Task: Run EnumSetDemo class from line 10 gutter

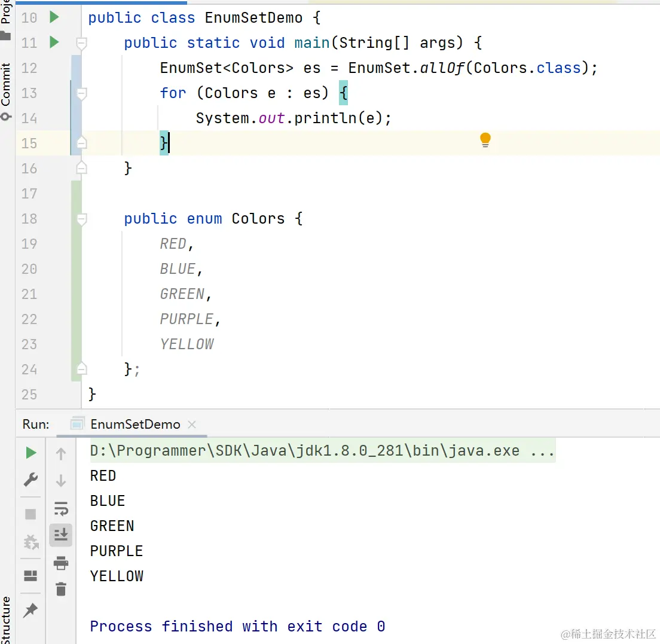Action: [x=54, y=17]
